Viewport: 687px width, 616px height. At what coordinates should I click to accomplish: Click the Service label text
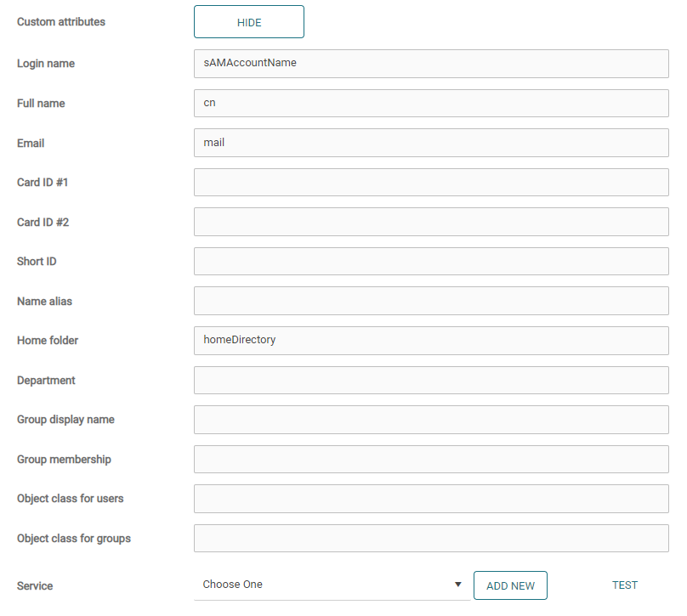click(x=35, y=586)
